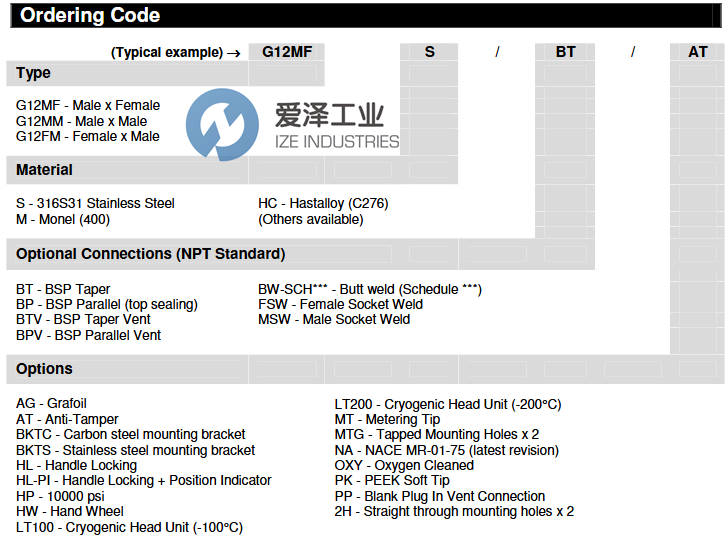Click the S material code in example row
728x542 pixels.
[x=429, y=52]
